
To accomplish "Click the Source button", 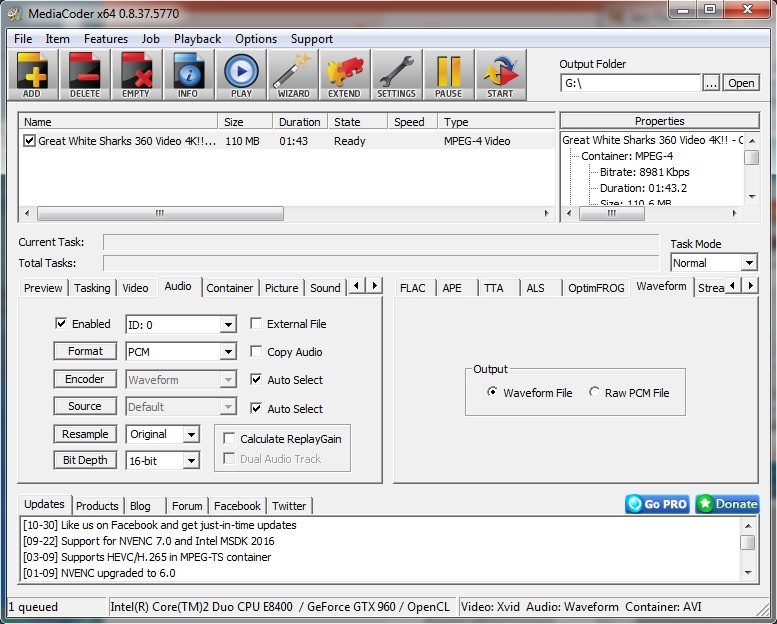I will (85, 406).
